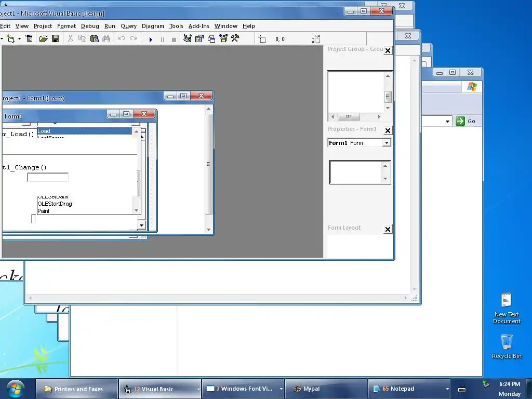Screen dimensions: 532x399
Task: Open the Debug menu
Action: coord(90,26)
